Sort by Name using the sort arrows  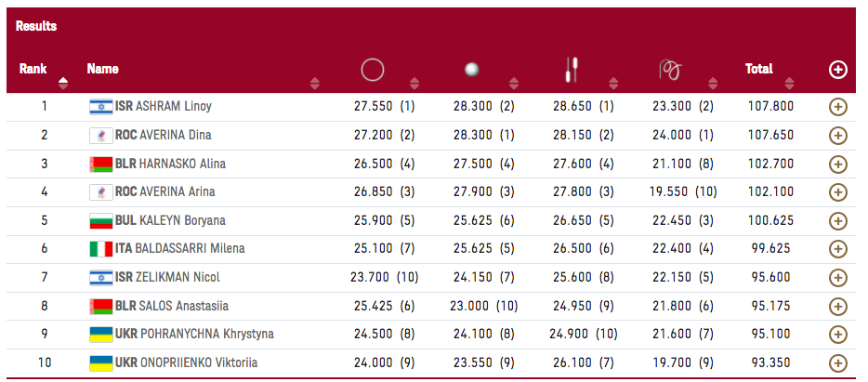click(x=314, y=83)
